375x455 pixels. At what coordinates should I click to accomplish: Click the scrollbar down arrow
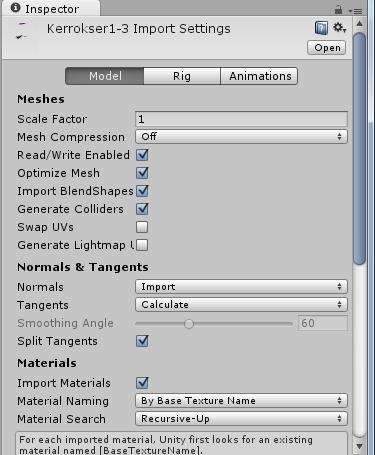click(359, 446)
